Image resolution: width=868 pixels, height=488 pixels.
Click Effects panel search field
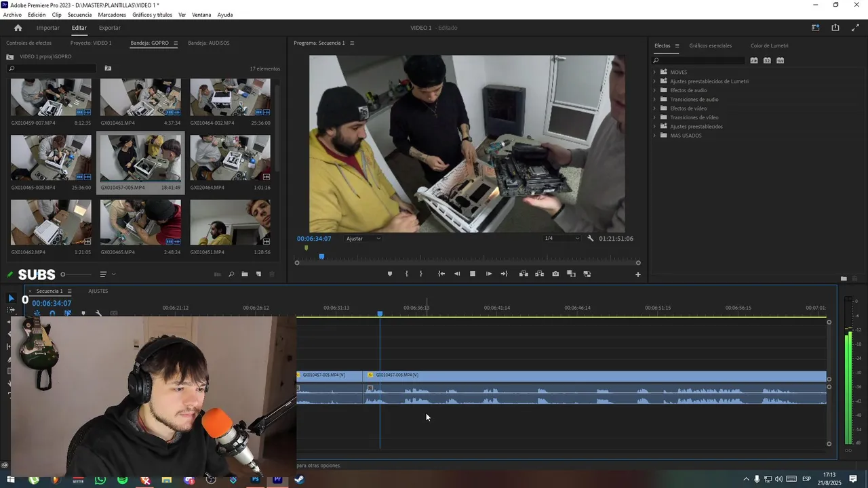point(698,60)
